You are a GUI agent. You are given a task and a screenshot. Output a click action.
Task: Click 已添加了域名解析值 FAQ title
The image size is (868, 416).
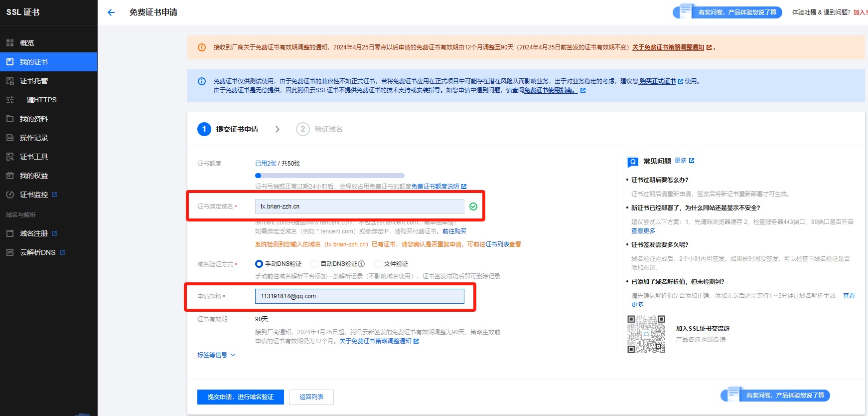[x=678, y=282]
